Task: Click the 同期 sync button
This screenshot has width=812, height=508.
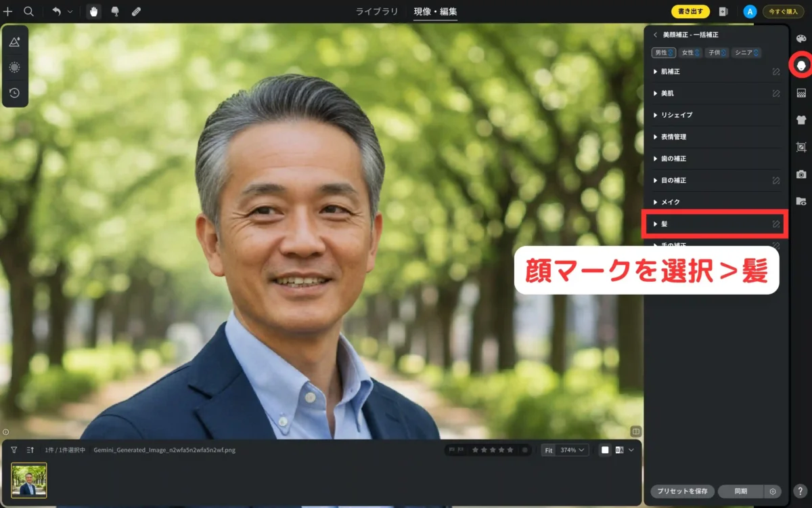Action: pyautogui.click(x=740, y=492)
